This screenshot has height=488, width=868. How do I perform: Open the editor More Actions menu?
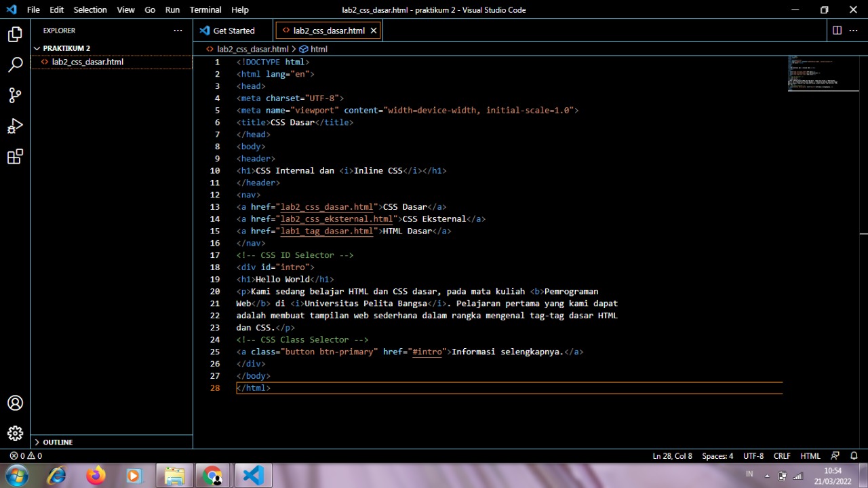click(x=853, y=31)
